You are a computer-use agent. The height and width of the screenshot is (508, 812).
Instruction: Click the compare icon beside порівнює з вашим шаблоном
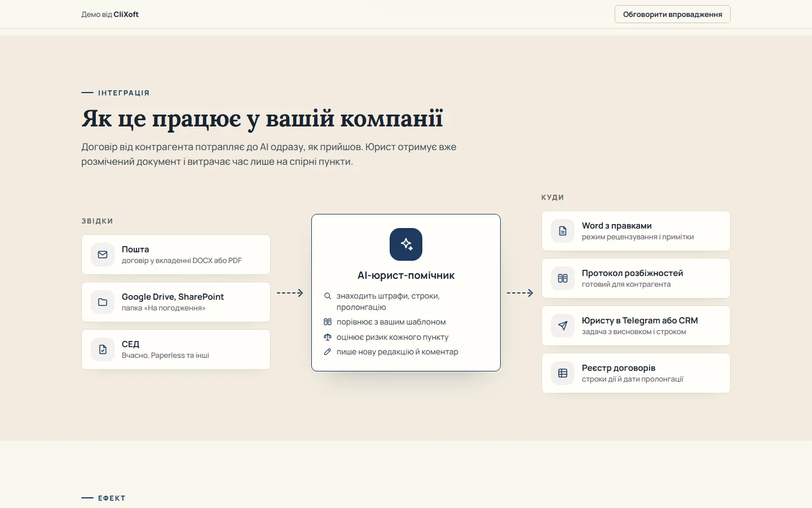click(328, 322)
